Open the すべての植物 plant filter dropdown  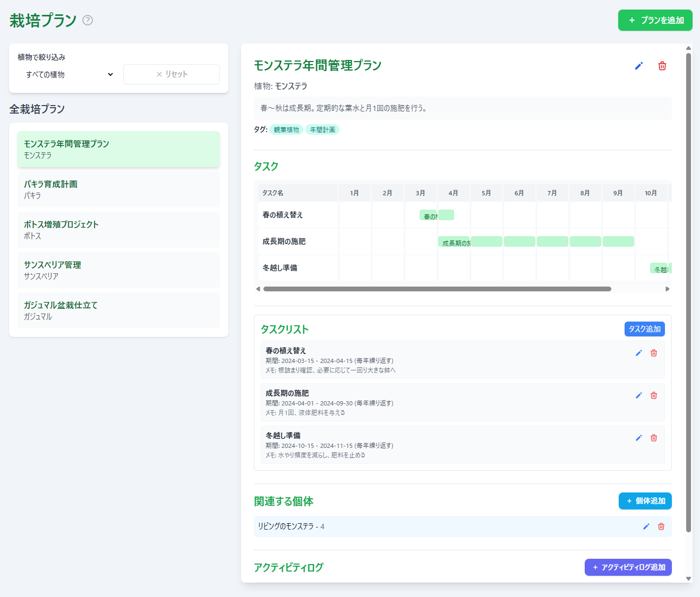tap(69, 74)
